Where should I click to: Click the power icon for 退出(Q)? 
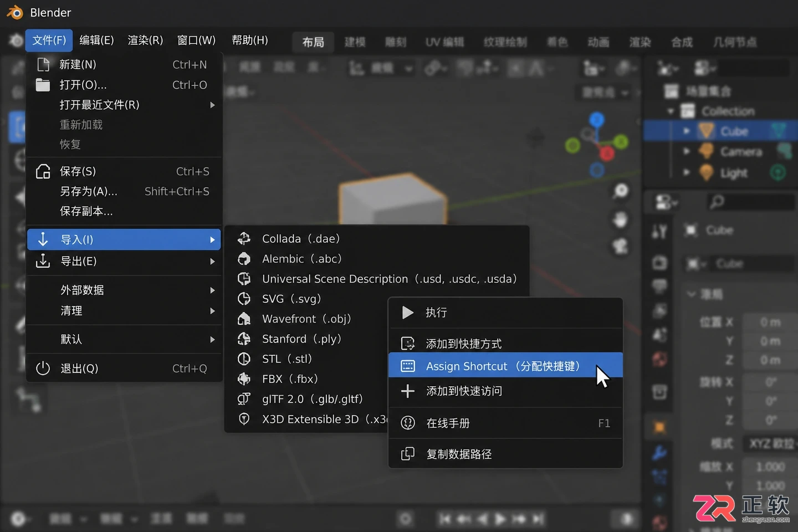tap(43, 369)
